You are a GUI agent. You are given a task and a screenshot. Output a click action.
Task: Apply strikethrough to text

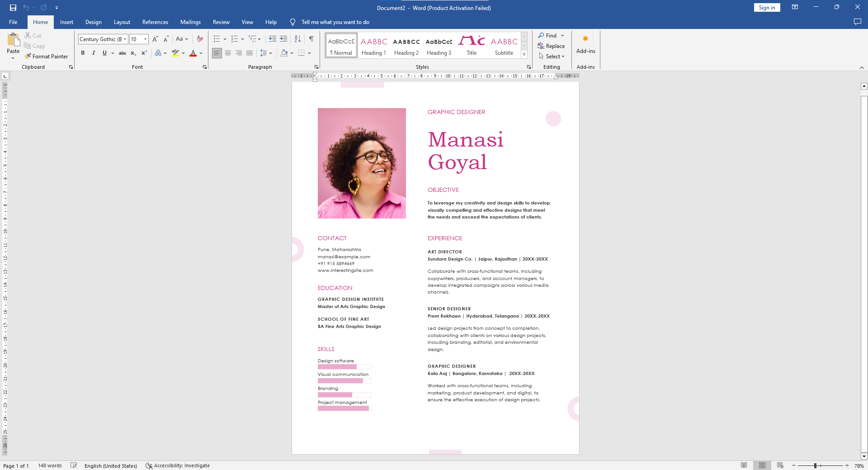(123, 53)
